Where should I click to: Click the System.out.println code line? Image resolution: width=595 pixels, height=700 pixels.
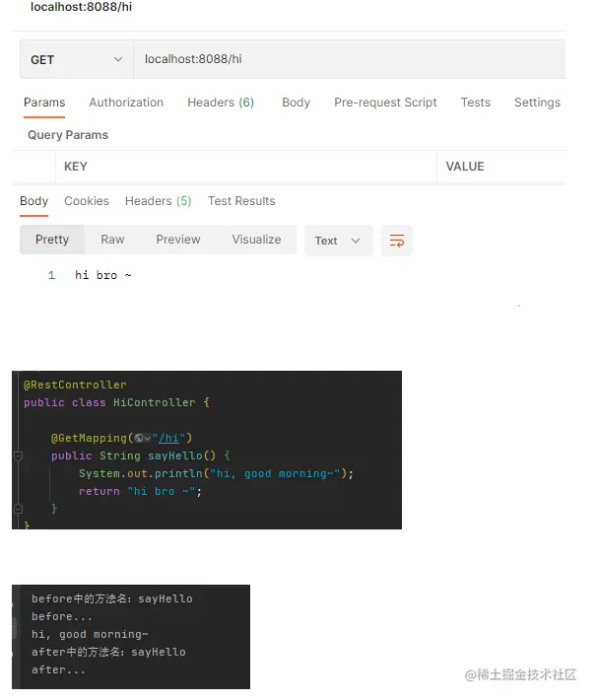[216, 473]
